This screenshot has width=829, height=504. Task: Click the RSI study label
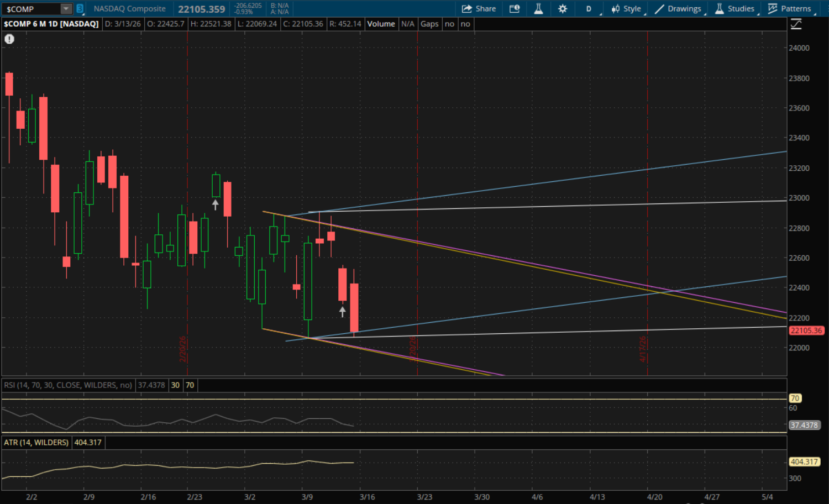click(x=68, y=385)
